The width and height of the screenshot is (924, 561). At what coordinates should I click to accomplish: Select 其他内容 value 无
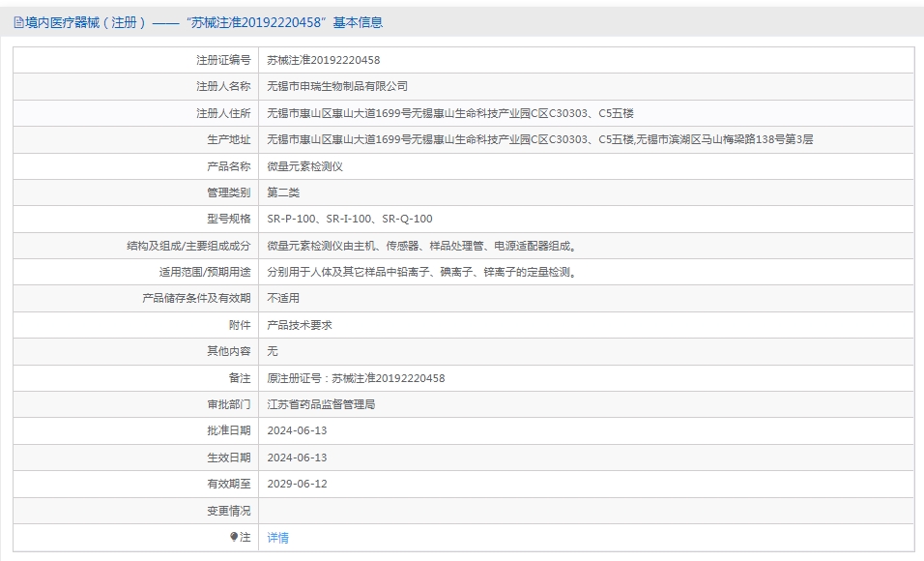coord(273,351)
